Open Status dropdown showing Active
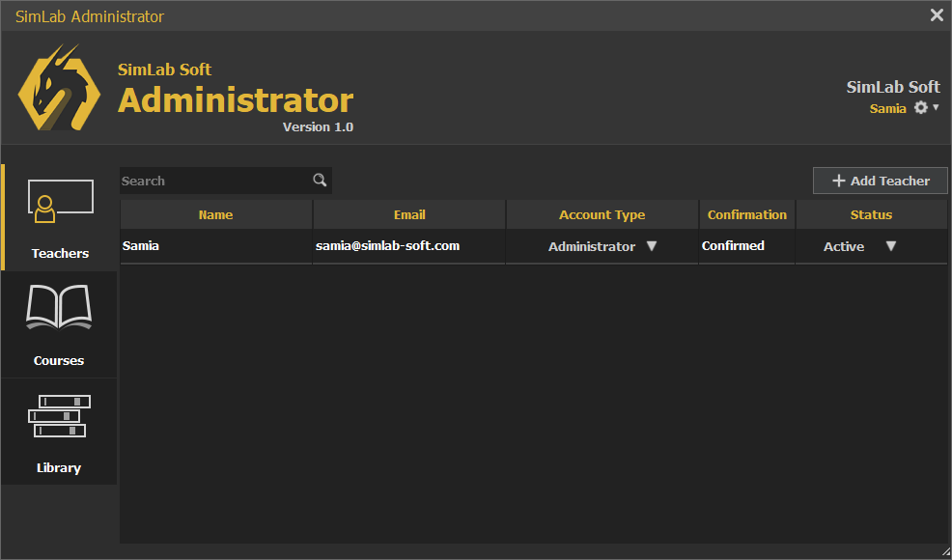The height and width of the screenshot is (560, 952). 890,246
